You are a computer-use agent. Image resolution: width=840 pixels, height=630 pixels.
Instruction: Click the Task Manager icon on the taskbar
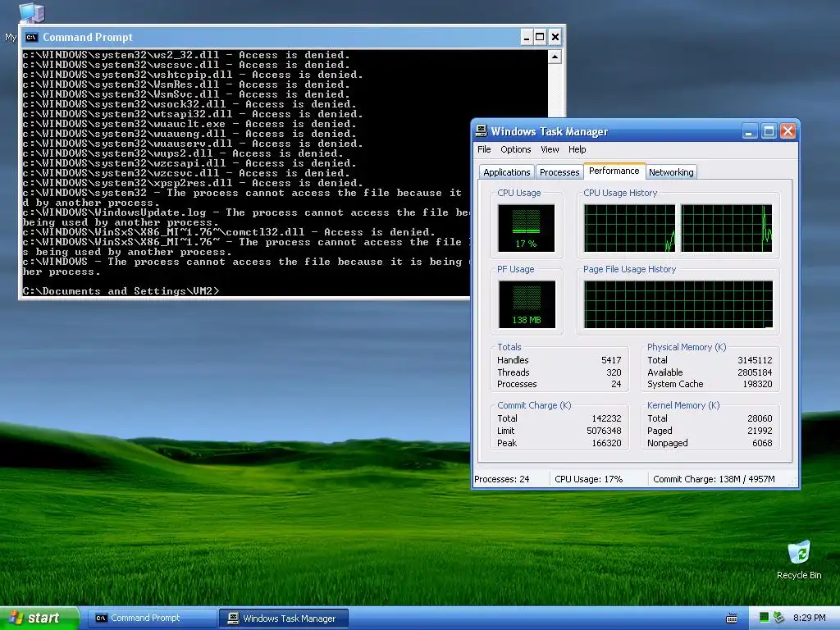pos(233,619)
